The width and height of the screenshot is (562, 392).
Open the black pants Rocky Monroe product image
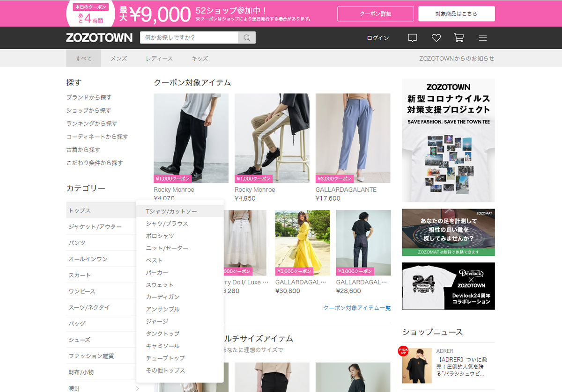click(x=191, y=138)
